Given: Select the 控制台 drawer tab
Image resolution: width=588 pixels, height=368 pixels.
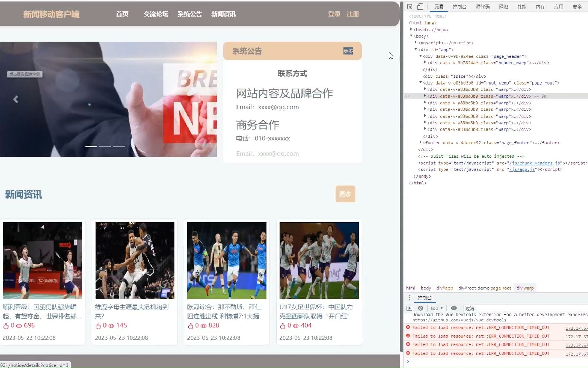Looking at the screenshot, I should click(x=424, y=298).
